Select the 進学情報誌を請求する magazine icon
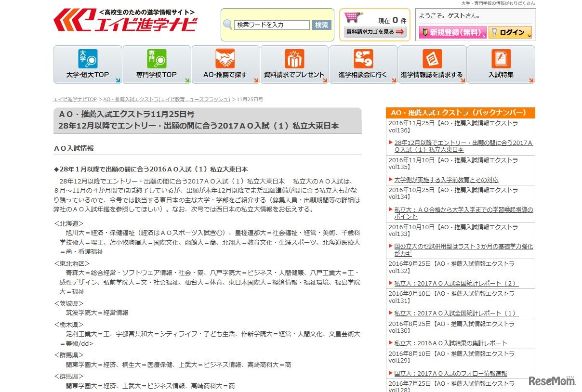The image size is (582, 392). point(432,59)
